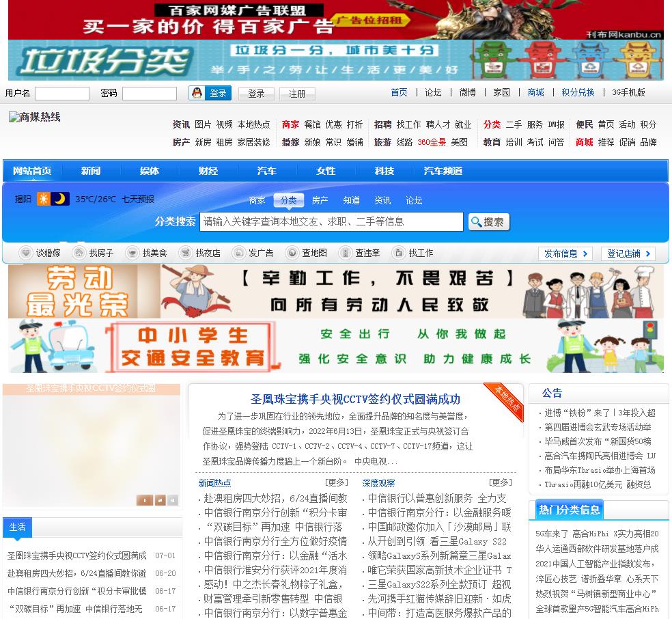Select the icon beside 发广告
Screen dimensions: 672x619
[238, 253]
